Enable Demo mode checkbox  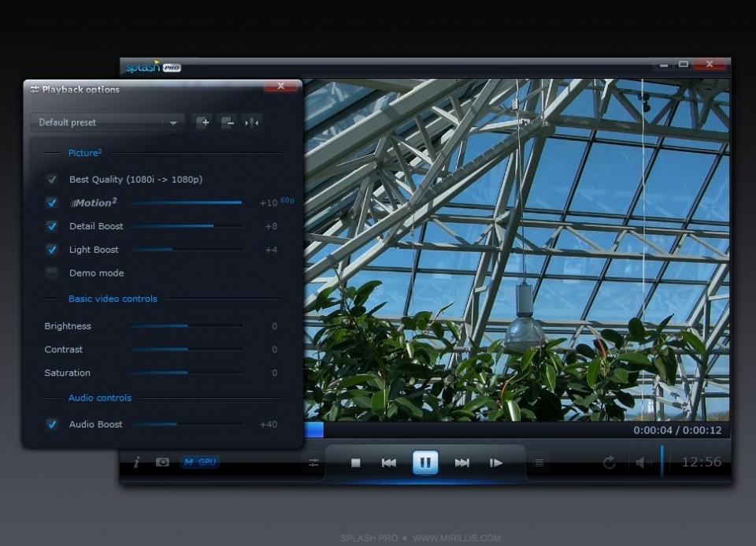tap(52, 273)
